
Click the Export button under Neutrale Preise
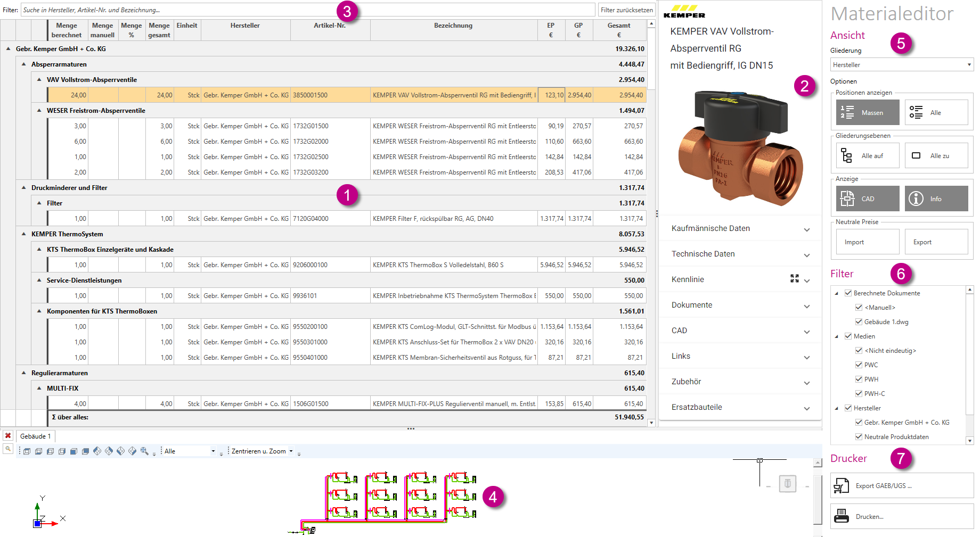coord(936,242)
